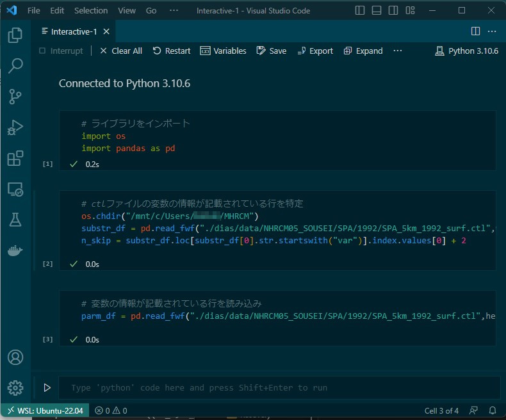Viewport: 506px width, 420px height.
Task: Click the Interrupt kernel button
Action: pos(61,51)
